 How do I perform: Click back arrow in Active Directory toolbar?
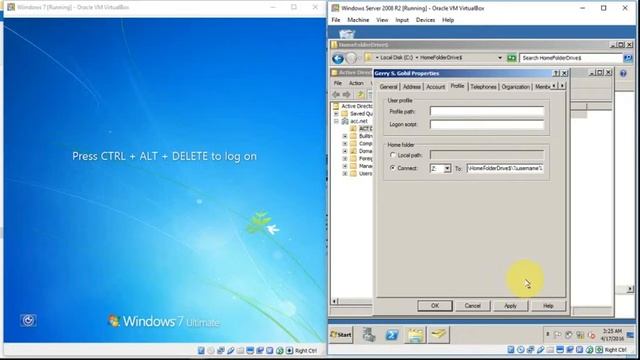336,95
